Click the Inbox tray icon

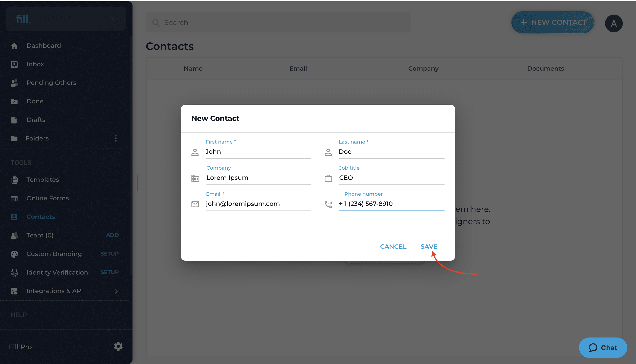pyautogui.click(x=14, y=64)
